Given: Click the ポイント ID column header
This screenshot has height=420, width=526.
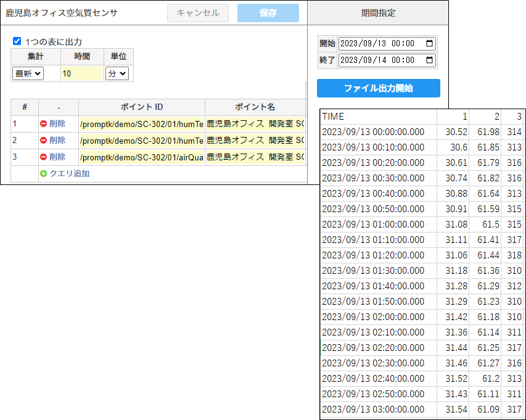Looking at the screenshot, I should 142,107.
